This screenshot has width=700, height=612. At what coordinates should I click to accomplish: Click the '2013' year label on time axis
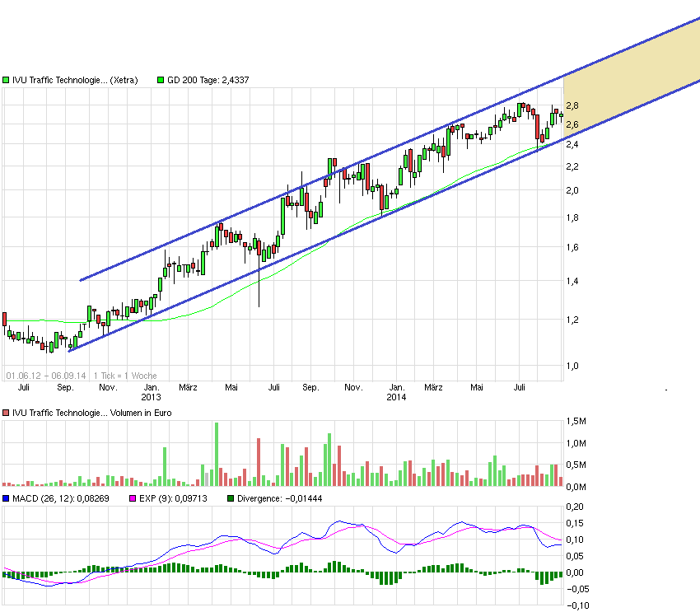151,397
